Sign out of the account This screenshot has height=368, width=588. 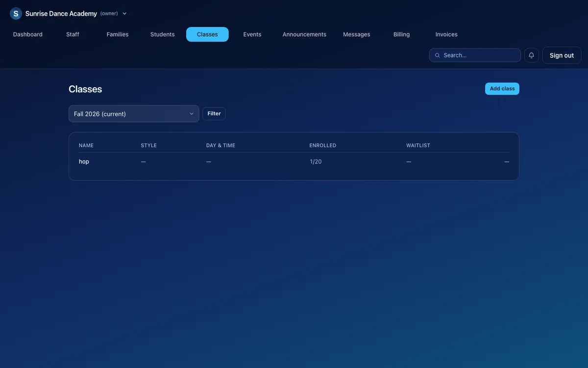tap(562, 55)
